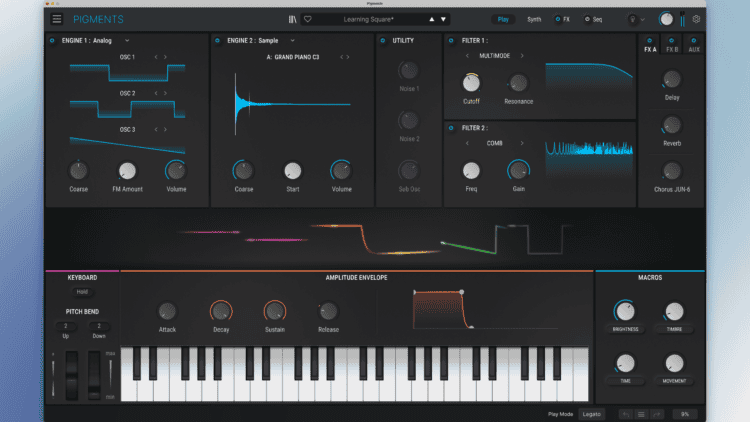Toggle Utility engine power button
The image size is (750, 422).
pyautogui.click(x=383, y=41)
